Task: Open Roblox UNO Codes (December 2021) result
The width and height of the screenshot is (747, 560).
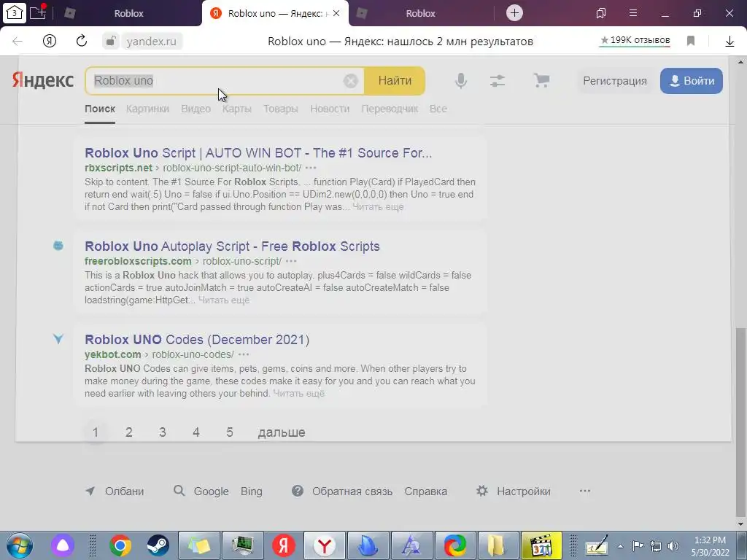Action: tap(197, 340)
